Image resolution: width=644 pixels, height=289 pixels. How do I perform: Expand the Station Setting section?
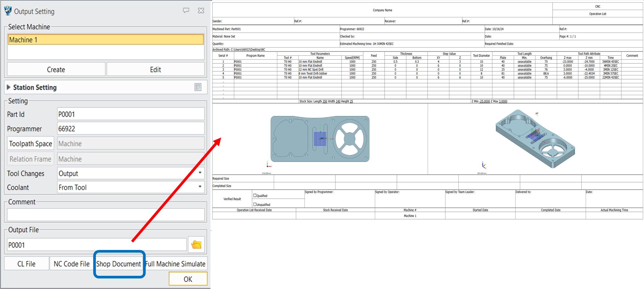point(9,87)
